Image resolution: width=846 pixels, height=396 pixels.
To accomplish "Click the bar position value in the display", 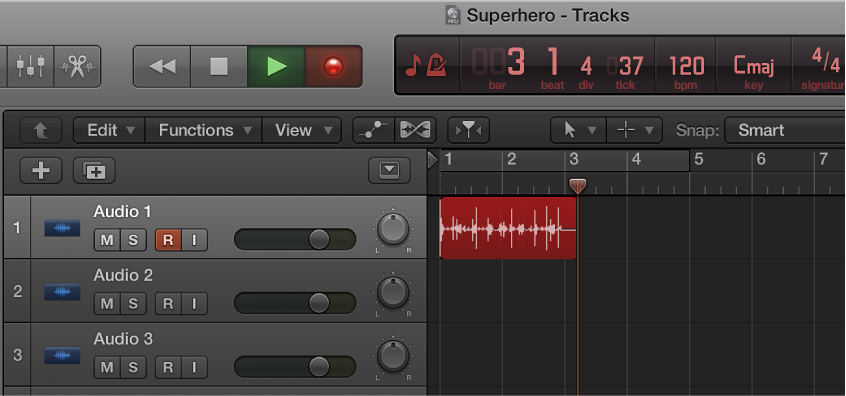I will tap(497, 63).
